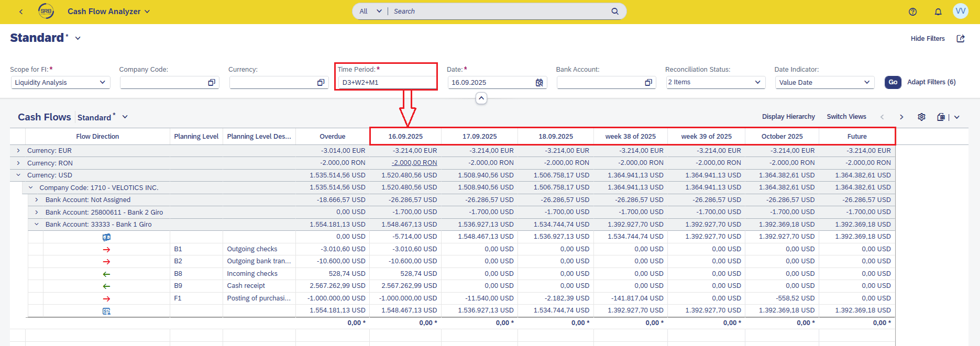980x346 pixels.
Task: Click the Hide Filters link
Action: pos(927,39)
